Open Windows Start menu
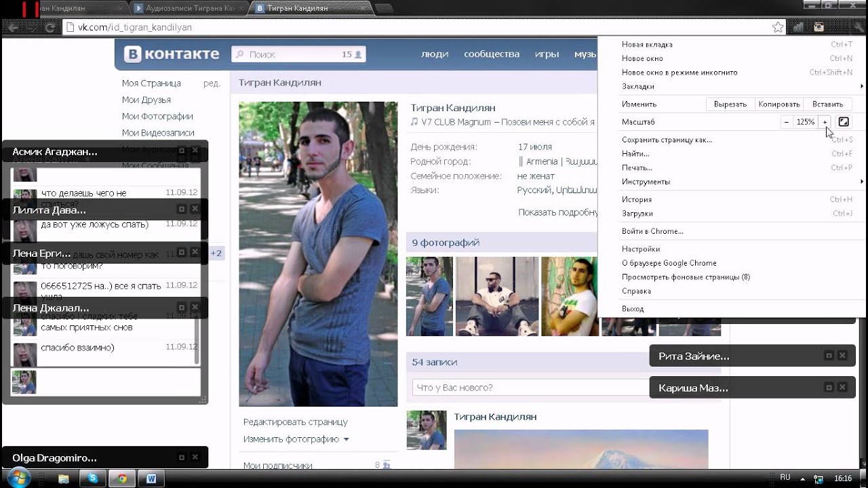 [x=18, y=477]
